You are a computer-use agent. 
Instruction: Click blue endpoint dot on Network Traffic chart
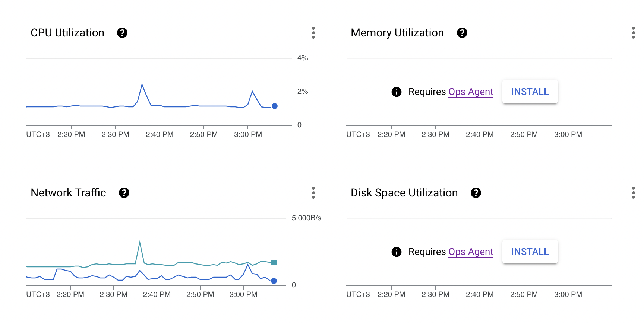(274, 281)
